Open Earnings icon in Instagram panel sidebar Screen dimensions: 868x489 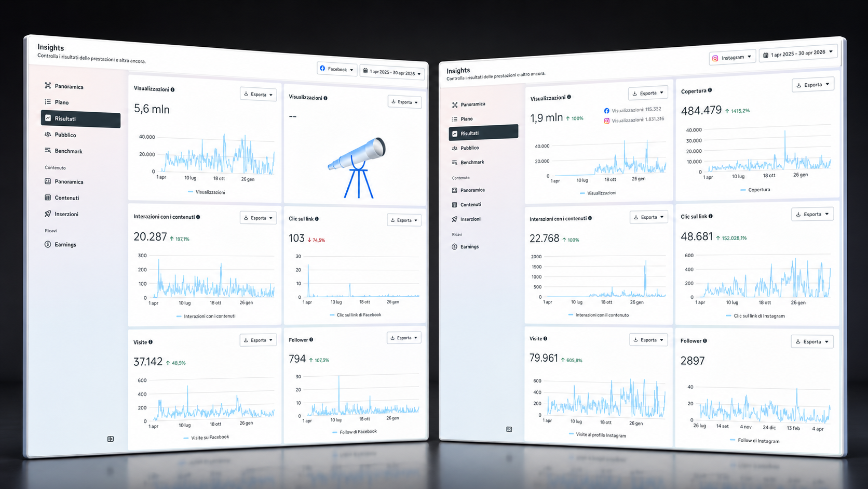[x=455, y=247]
